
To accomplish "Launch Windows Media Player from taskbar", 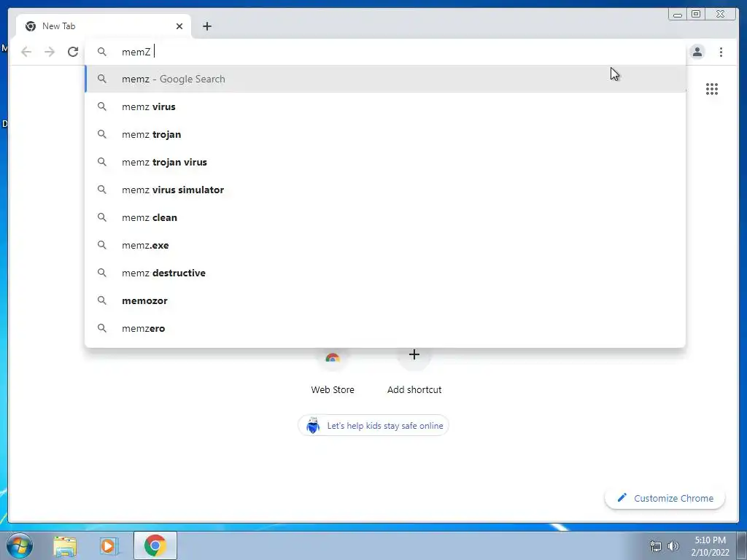I will coord(108,545).
